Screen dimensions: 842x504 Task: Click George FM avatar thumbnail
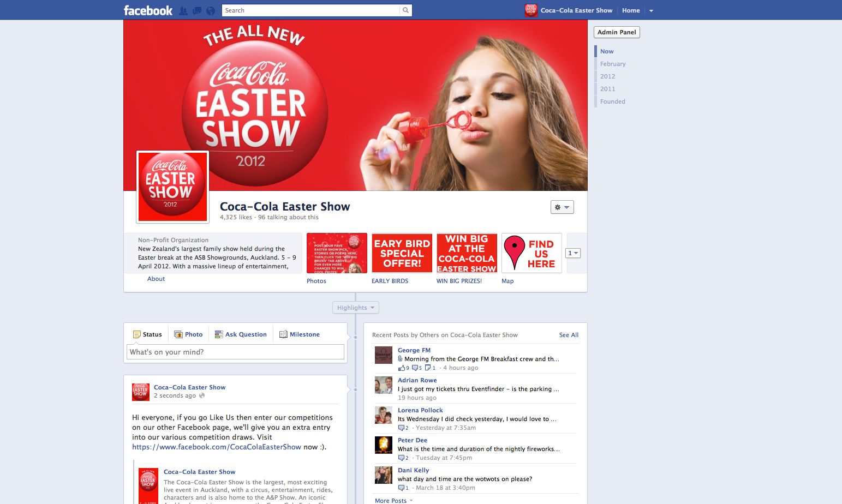(x=384, y=355)
